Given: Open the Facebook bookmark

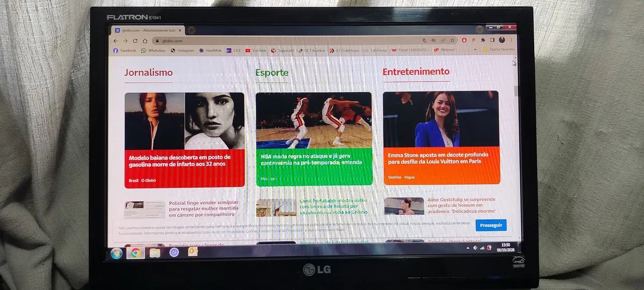Looking at the screenshot, I should click(x=125, y=50).
